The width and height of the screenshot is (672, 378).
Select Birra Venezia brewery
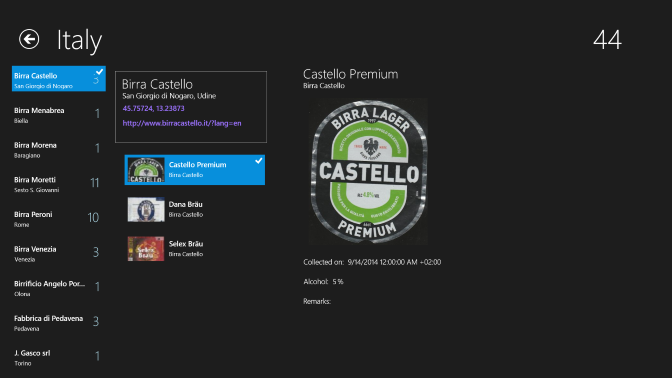point(59,254)
